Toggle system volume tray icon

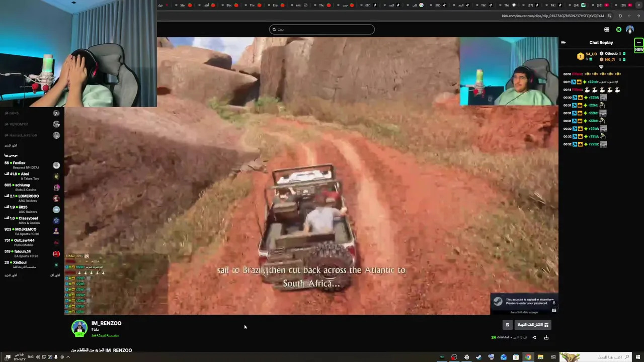[x=38, y=357]
